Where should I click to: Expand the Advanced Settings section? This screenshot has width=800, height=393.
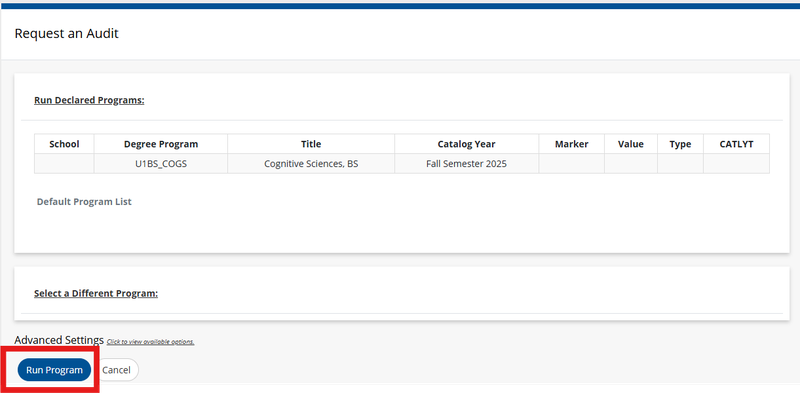pos(59,340)
